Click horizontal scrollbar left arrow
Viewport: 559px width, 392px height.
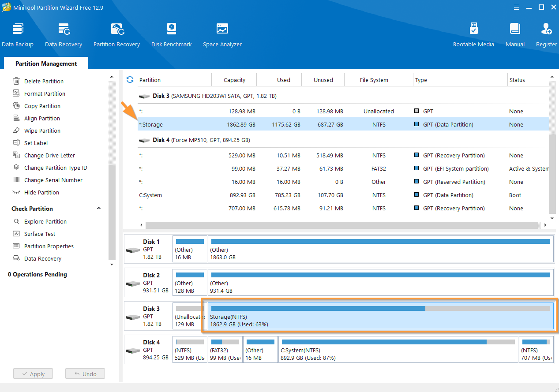141,225
